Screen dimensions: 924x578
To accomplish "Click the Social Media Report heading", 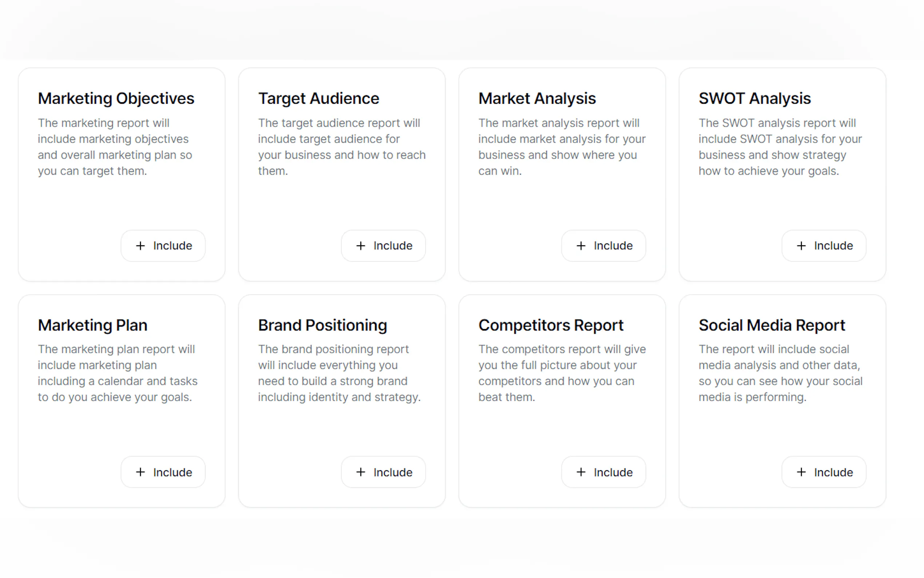I will point(772,325).
